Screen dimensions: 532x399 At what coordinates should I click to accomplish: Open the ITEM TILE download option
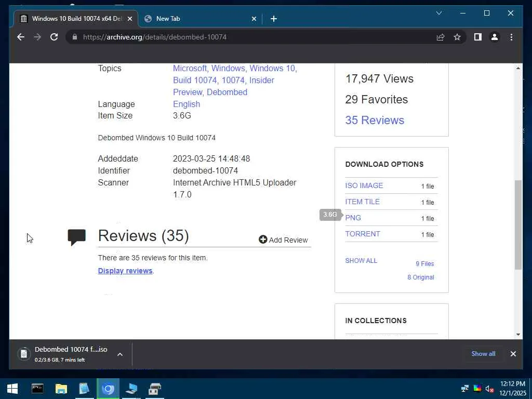click(x=362, y=202)
